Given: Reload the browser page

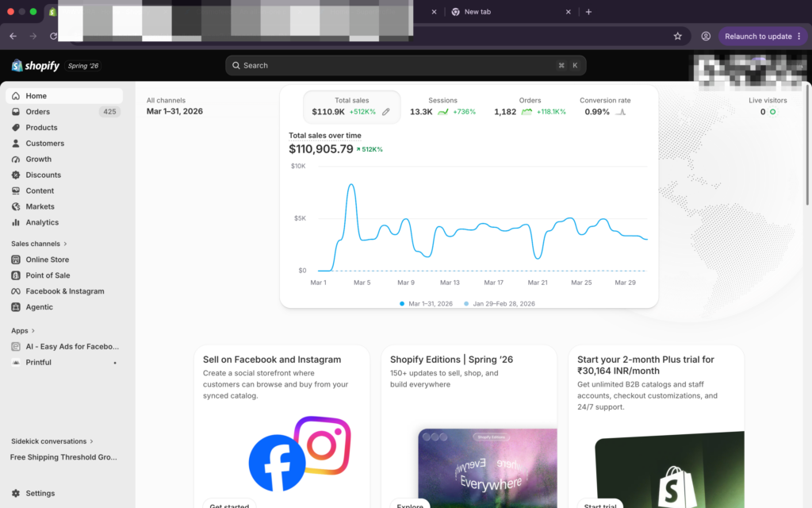Looking at the screenshot, I should click(x=53, y=37).
